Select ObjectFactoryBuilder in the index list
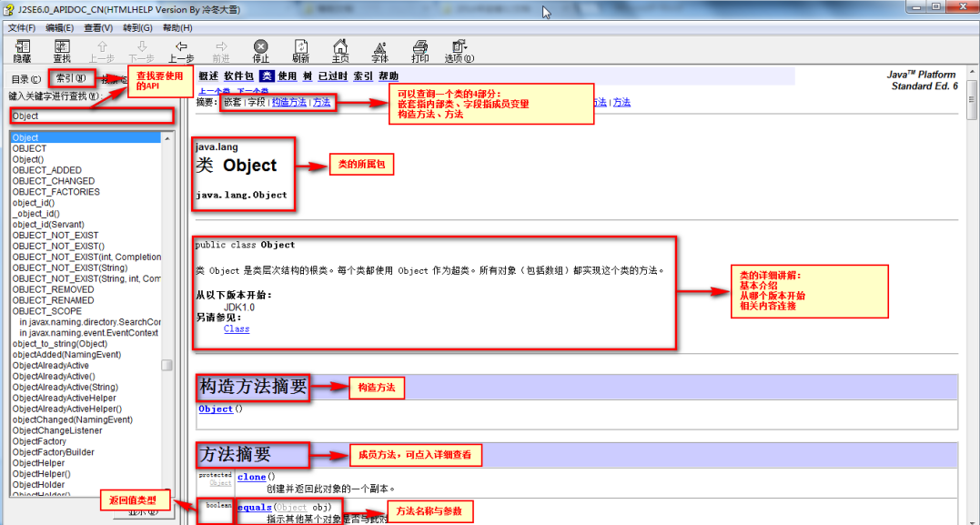Screen dimensions: 980x525 coord(53,452)
